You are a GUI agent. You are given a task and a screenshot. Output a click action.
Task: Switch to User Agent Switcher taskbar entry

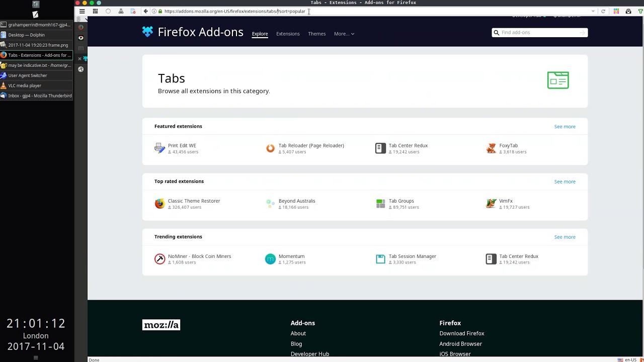(x=36, y=75)
